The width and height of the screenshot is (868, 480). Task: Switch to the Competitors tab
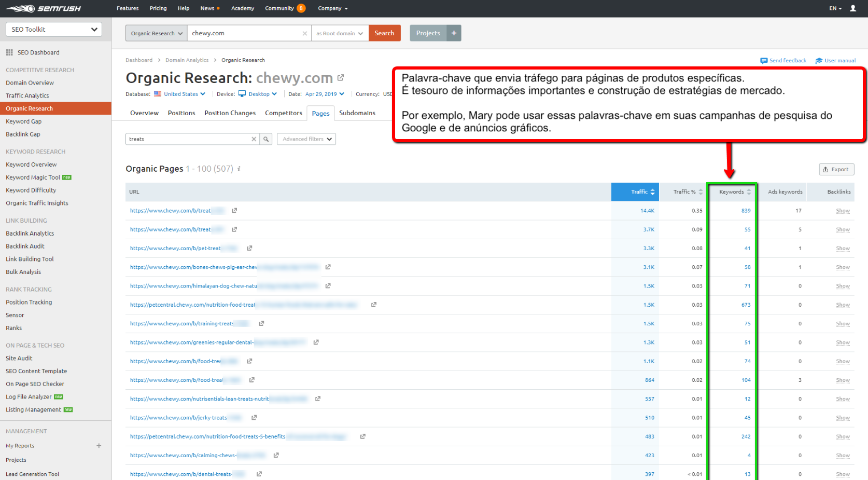click(x=284, y=113)
